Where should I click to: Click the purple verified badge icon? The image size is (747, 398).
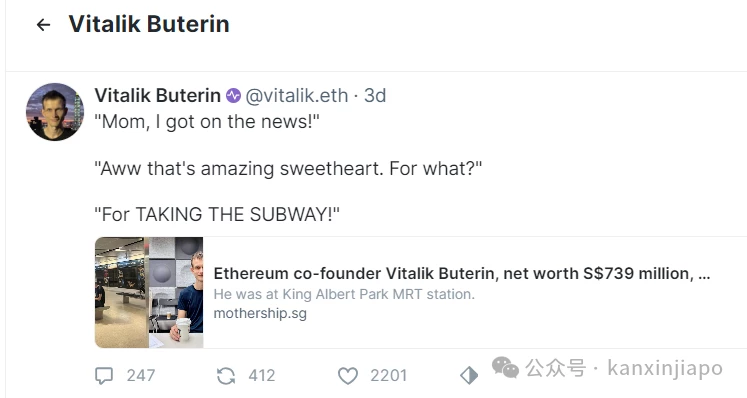pos(233,96)
